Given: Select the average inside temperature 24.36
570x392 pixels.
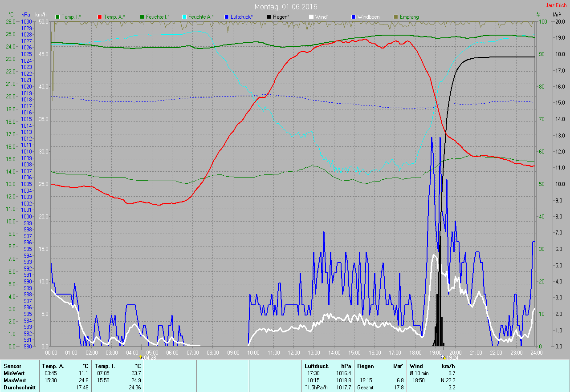Looking at the screenshot, I should tap(135, 388).
